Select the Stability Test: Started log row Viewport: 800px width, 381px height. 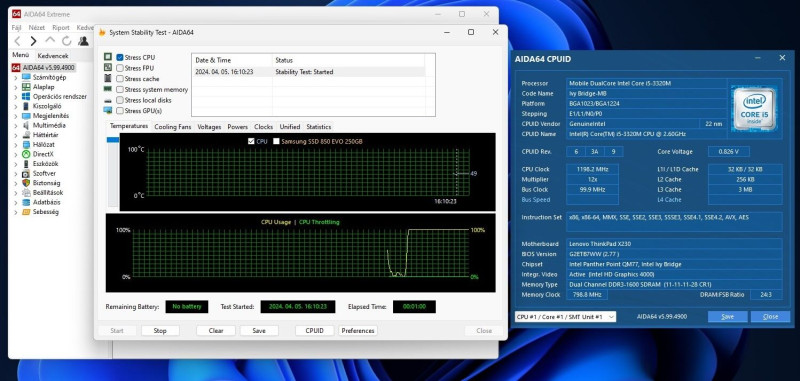click(309, 72)
